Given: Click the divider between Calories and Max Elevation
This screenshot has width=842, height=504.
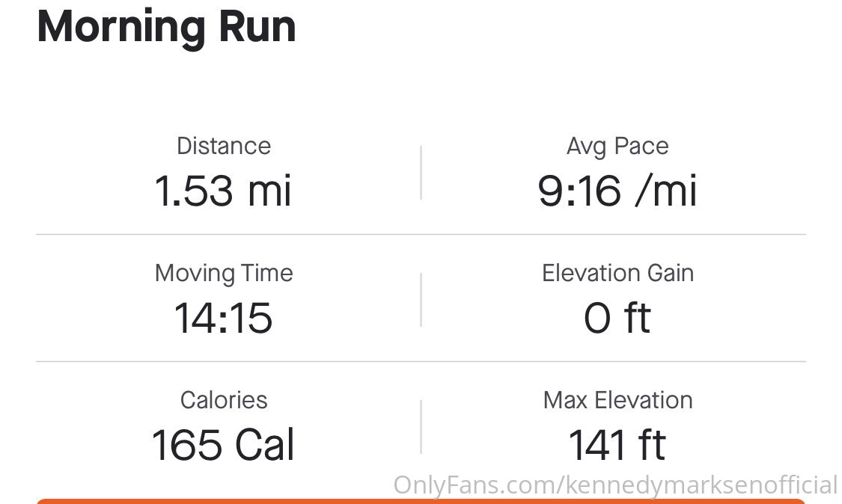Looking at the screenshot, I should (x=421, y=427).
